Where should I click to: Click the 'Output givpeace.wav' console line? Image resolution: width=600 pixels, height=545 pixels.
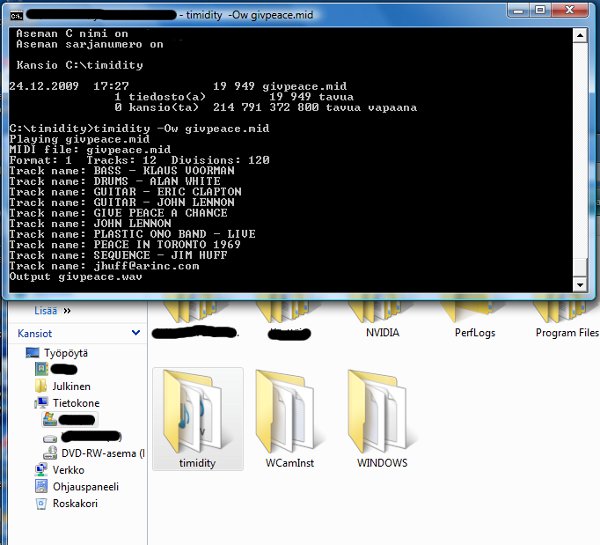coord(76,277)
